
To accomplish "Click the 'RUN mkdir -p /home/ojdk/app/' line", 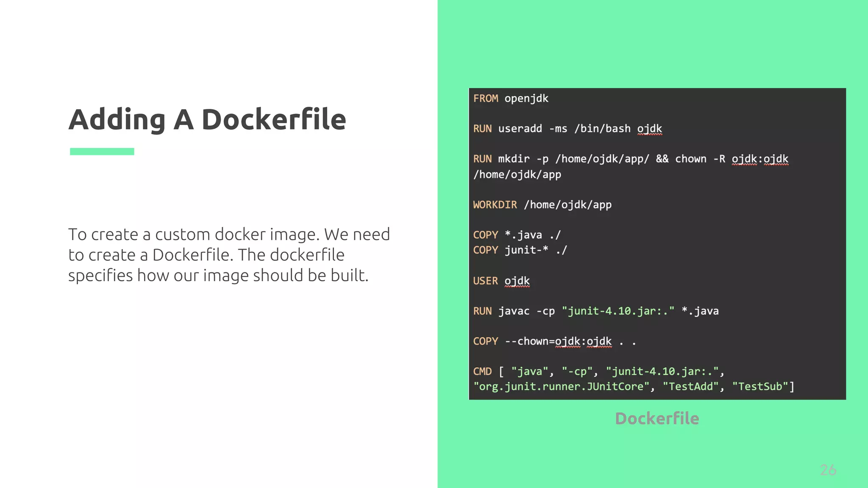I will (x=631, y=159).
